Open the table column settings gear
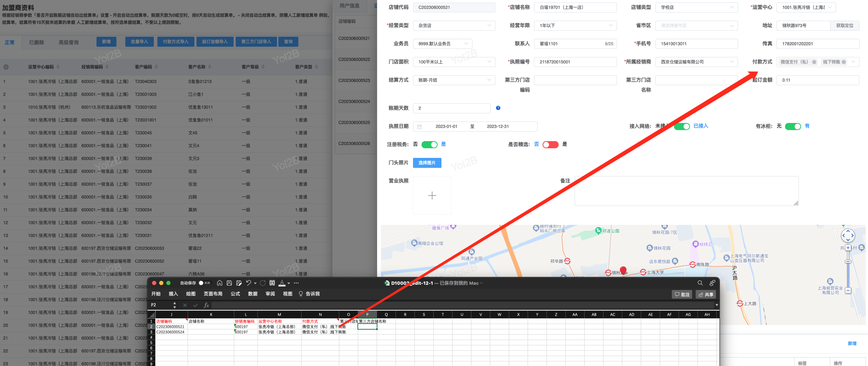 [6, 67]
